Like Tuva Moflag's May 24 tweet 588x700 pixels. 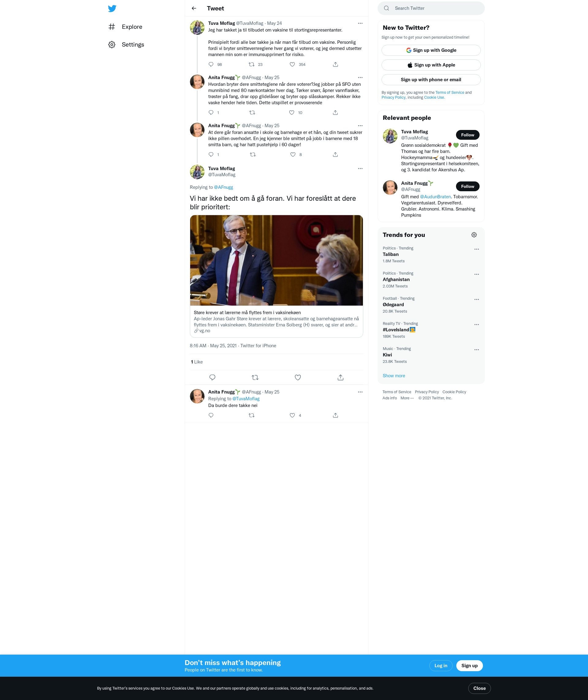[292, 64]
